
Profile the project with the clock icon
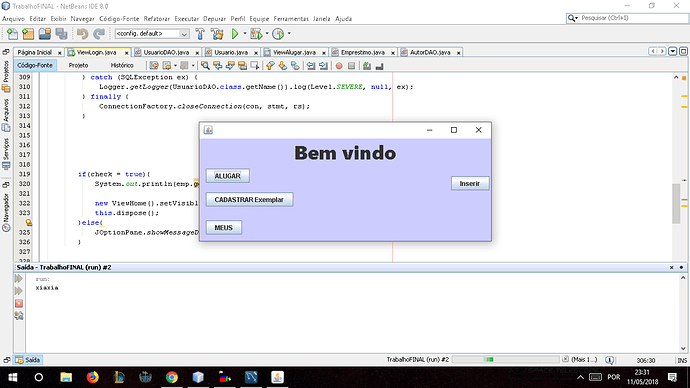click(278, 33)
